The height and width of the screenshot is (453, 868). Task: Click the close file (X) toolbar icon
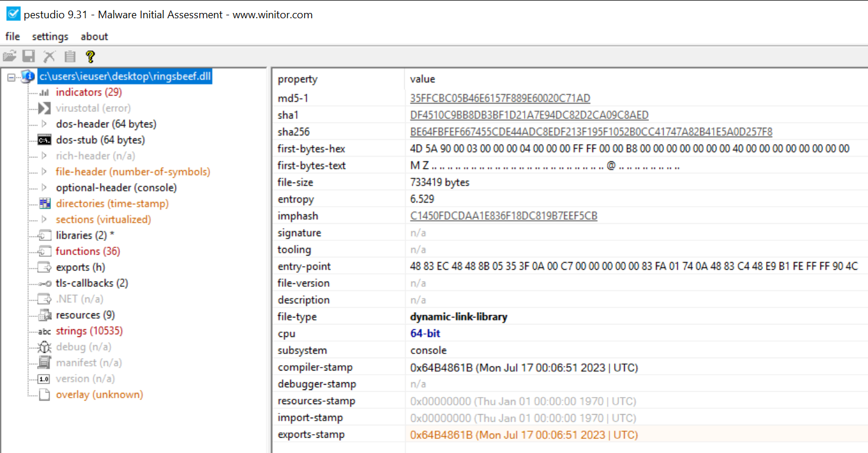click(x=49, y=57)
